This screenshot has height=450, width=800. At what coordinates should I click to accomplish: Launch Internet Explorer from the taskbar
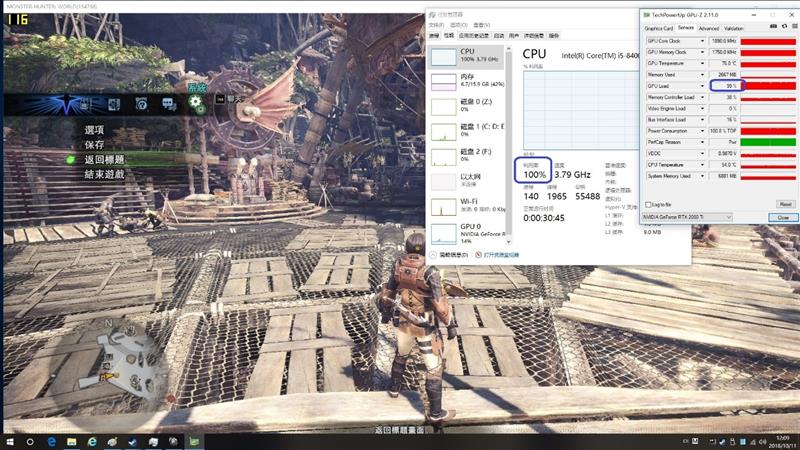tap(92, 442)
